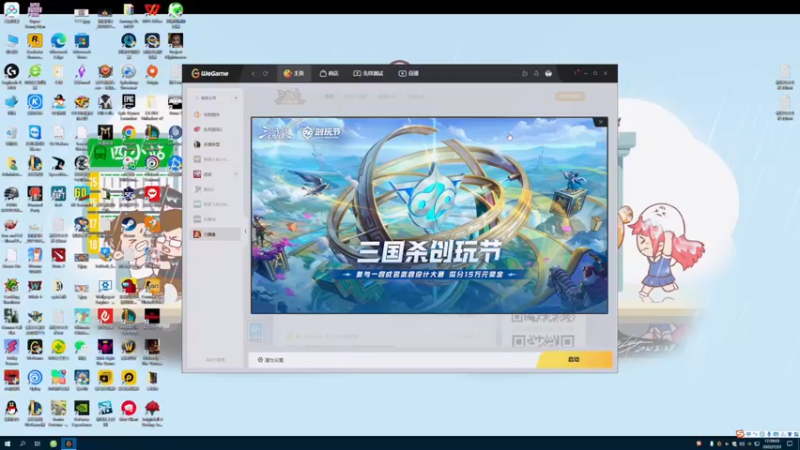This screenshot has width=800, height=450.
Task: Open Task View on the taskbar
Action: pos(37,443)
